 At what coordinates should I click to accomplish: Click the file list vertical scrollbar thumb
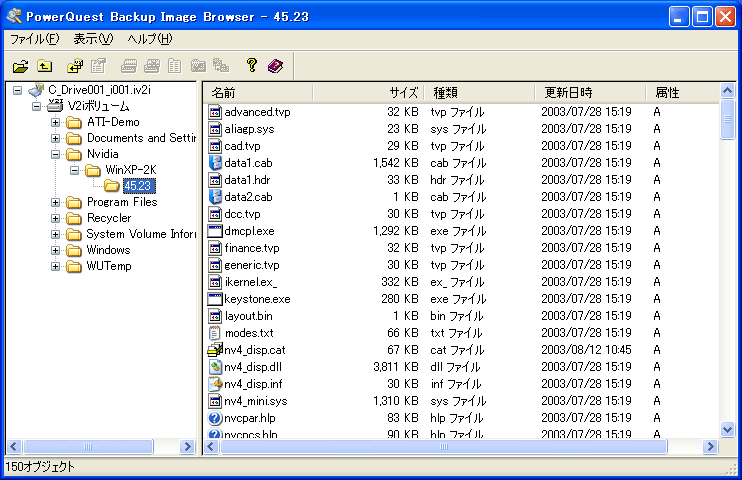click(x=727, y=119)
